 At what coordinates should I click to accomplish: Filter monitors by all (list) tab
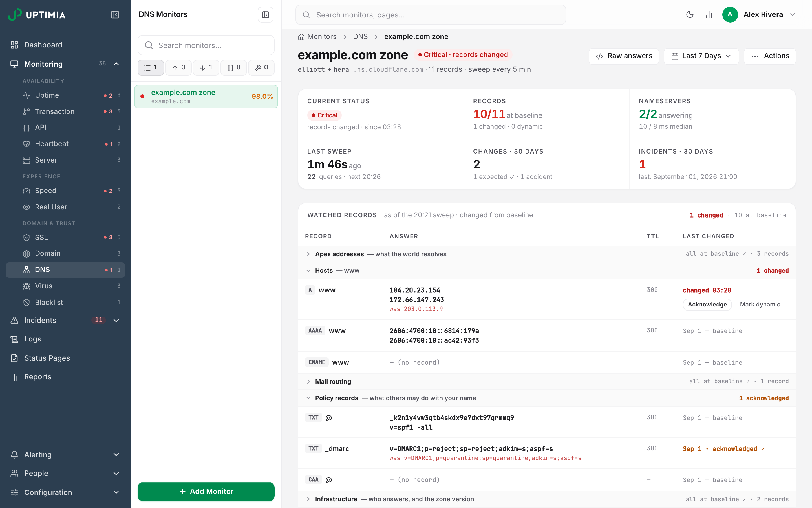[151, 67]
